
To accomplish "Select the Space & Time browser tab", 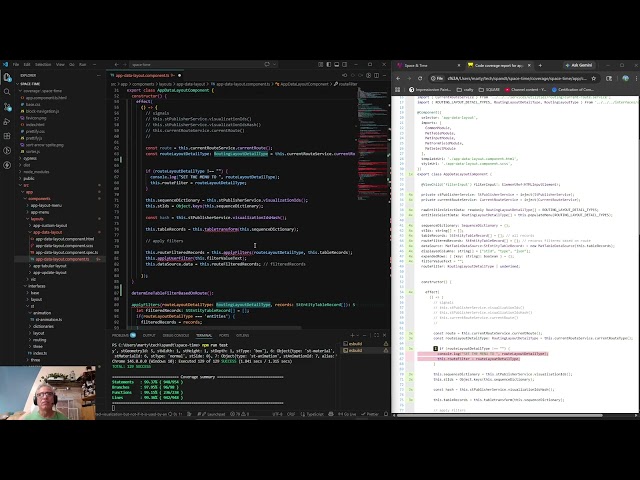I will click(x=429, y=65).
